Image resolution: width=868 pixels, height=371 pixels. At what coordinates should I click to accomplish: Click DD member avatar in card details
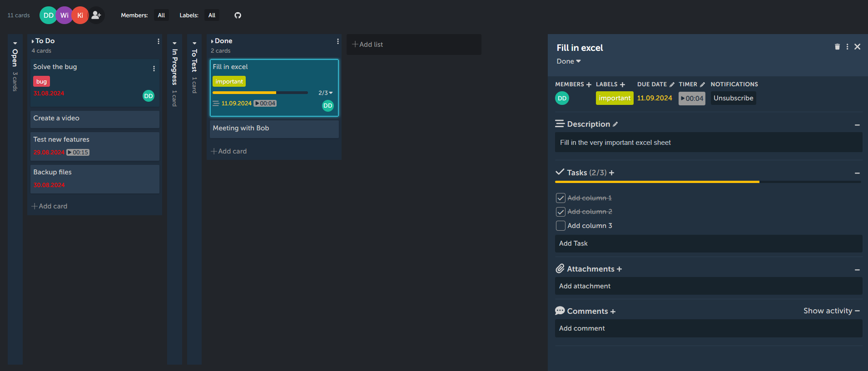[562, 98]
